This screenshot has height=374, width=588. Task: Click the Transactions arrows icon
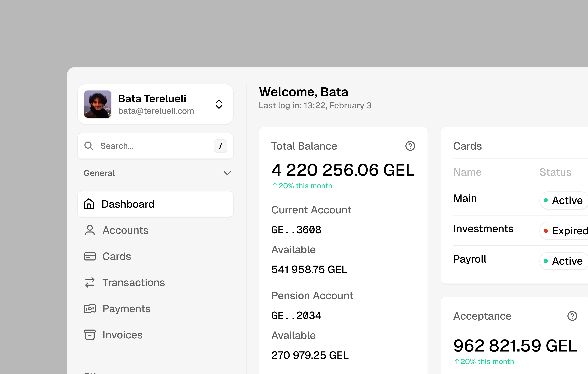[x=90, y=283]
